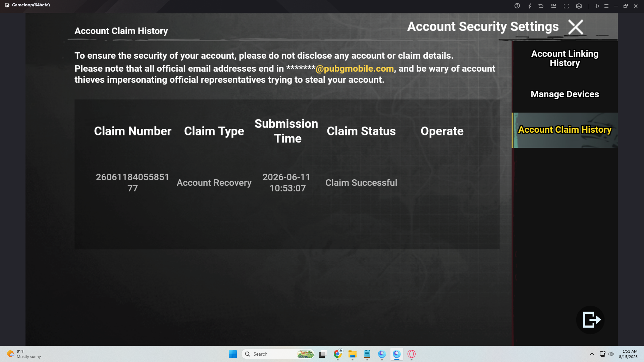Viewport: 644px width, 362px height.
Task: Open File Explorer from the taskbar
Action: pyautogui.click(x=353, y=354)
